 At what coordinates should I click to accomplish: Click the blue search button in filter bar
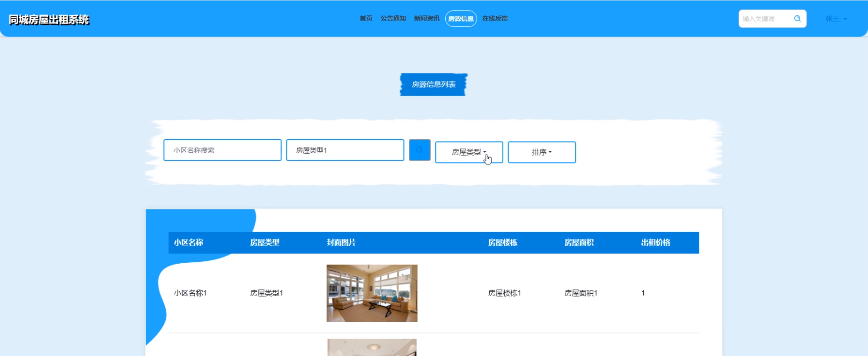coord(419,150)
